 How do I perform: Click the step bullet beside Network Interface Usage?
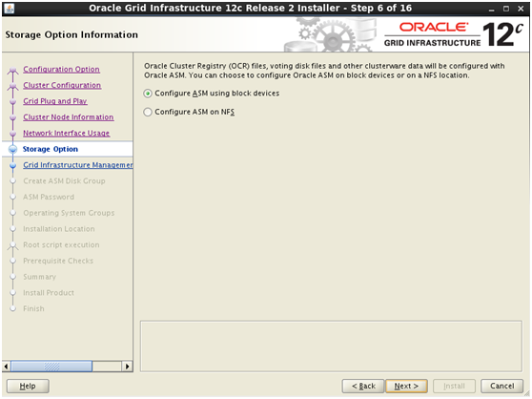(x=13, y=134)
